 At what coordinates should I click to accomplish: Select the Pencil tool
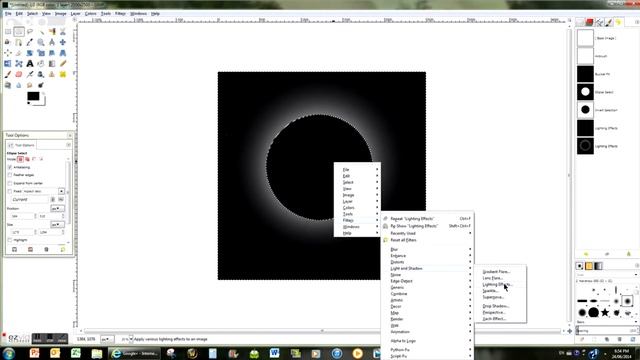[x=63, y=63]
